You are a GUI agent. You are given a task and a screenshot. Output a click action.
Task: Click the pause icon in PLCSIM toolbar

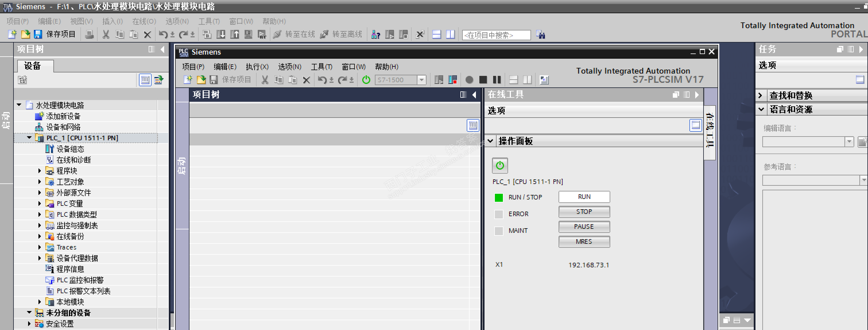point(497,80)
